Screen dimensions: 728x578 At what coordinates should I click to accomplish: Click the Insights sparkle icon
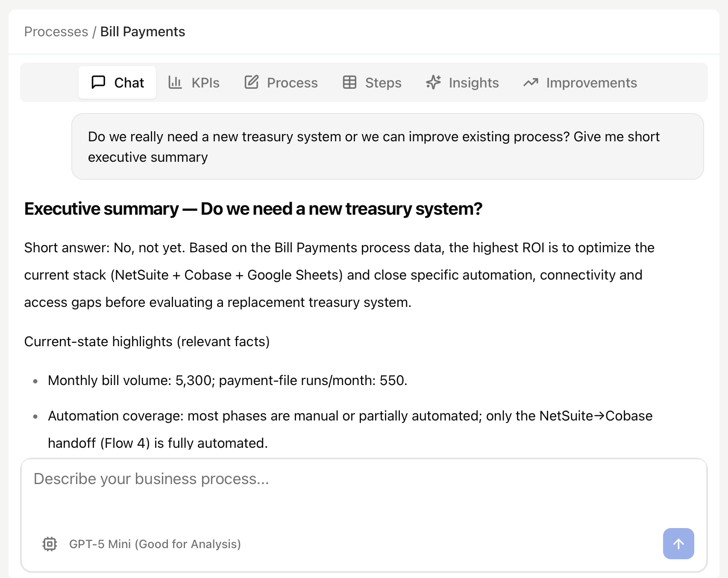tap(433, 82)
